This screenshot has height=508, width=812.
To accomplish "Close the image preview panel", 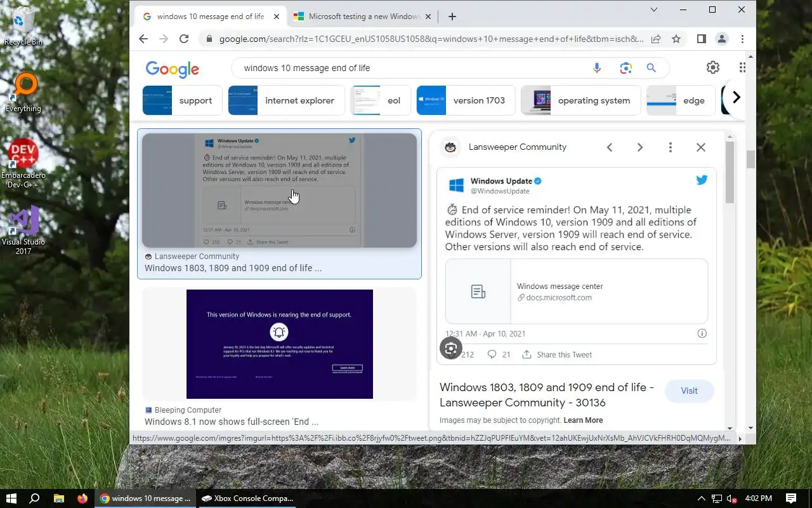I will [x=701, y=147].
